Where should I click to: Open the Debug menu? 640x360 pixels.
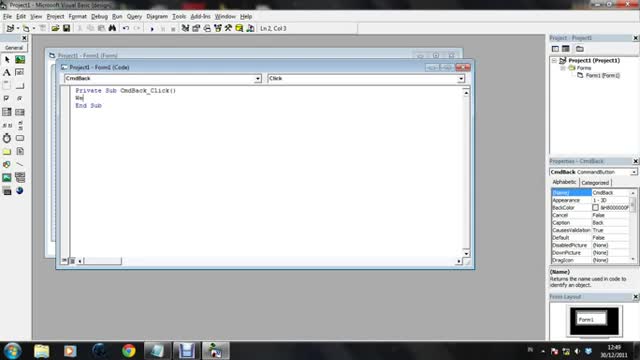[x=99, y=16]
